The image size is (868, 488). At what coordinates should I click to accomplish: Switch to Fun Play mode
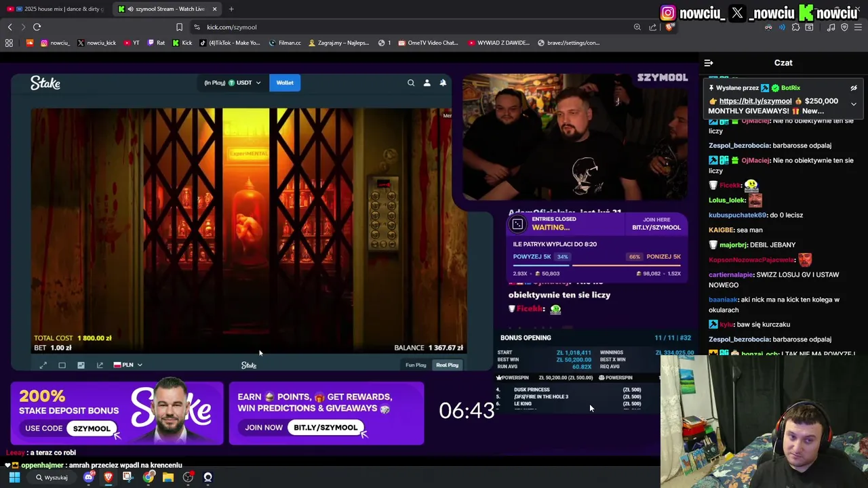(416, 365)
